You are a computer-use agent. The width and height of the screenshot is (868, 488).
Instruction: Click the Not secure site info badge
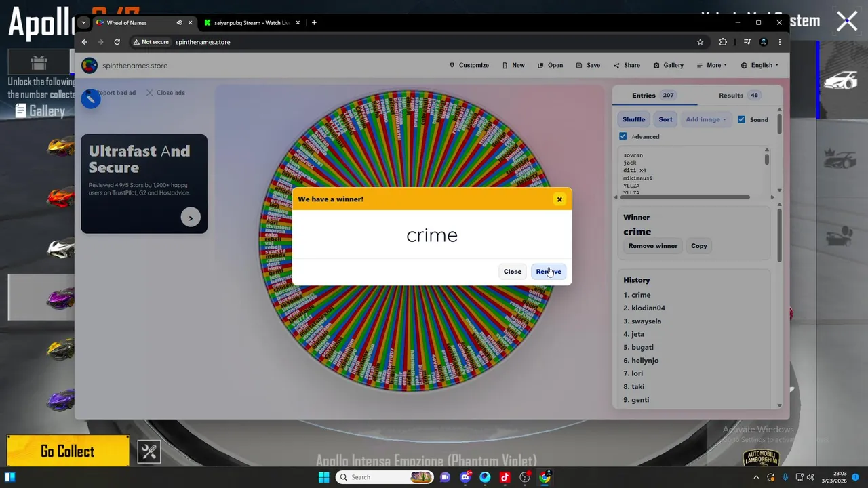[151, 42]
